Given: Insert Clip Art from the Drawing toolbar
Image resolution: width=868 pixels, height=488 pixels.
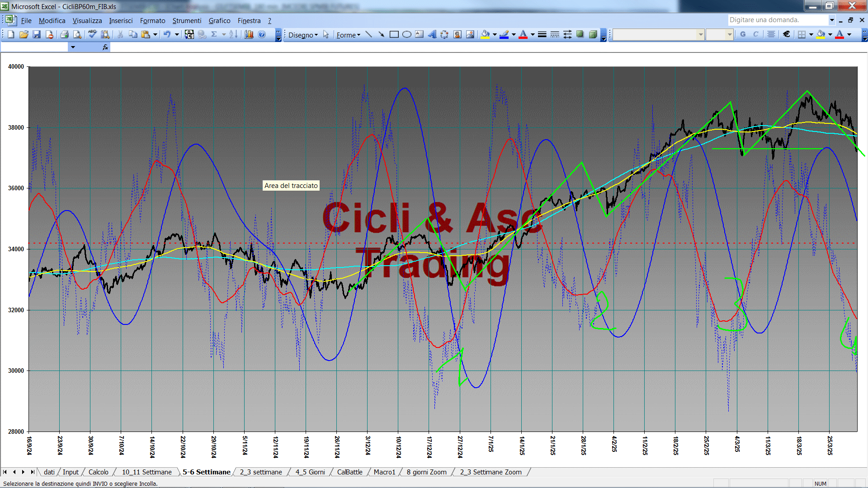Looking at the screenshot, I should (x=457, y=34).
